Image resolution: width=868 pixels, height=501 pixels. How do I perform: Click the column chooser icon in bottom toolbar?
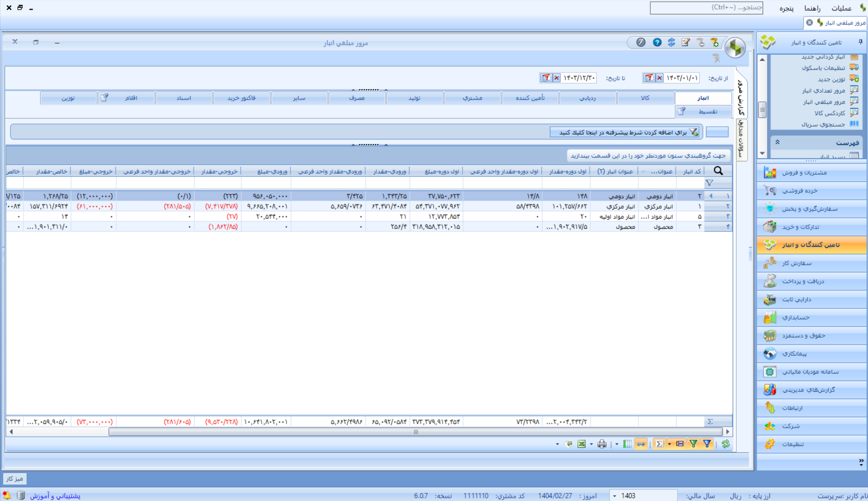pyautogui.click(x=627, y=444)
